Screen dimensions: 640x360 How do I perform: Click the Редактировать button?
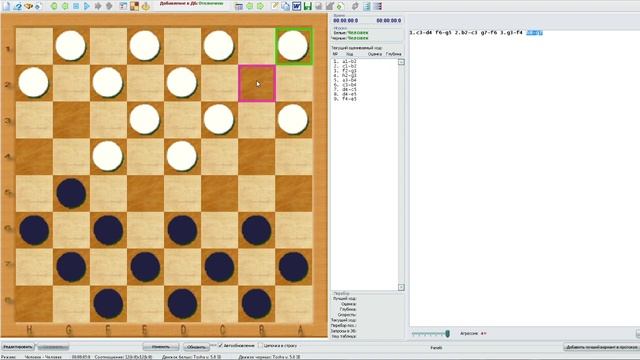point(18,347)
